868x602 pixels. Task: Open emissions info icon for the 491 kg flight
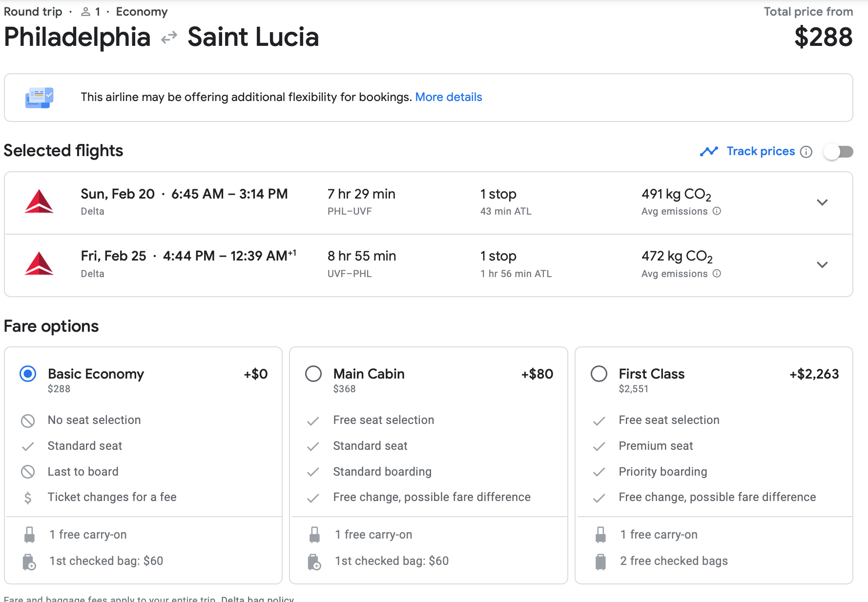point(717,211)
